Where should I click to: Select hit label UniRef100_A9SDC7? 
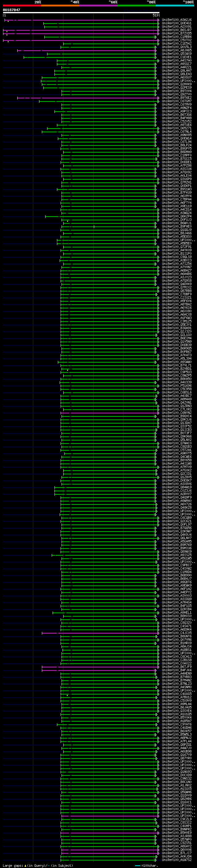(176, 64)
